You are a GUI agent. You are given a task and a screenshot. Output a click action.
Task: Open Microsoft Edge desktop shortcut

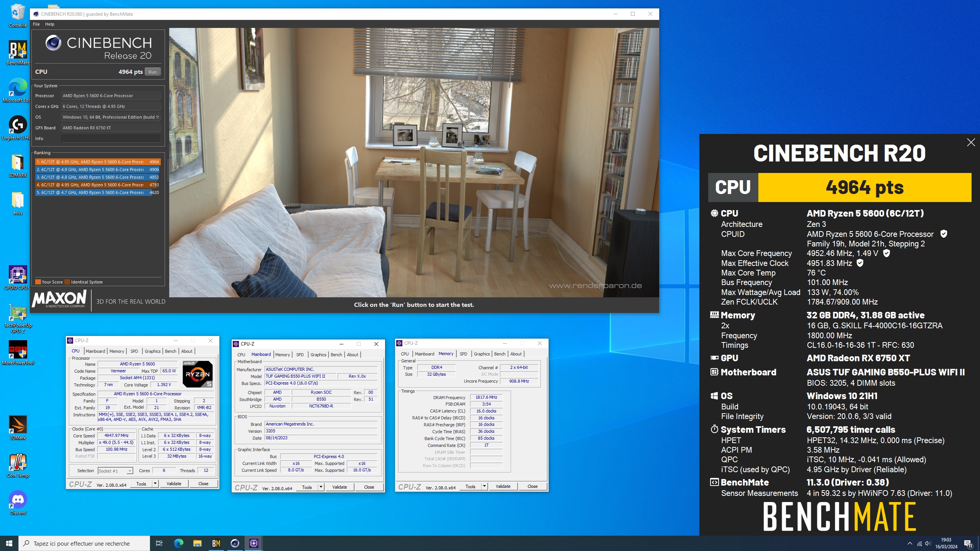pyautogui.click(x=18, y=90)
